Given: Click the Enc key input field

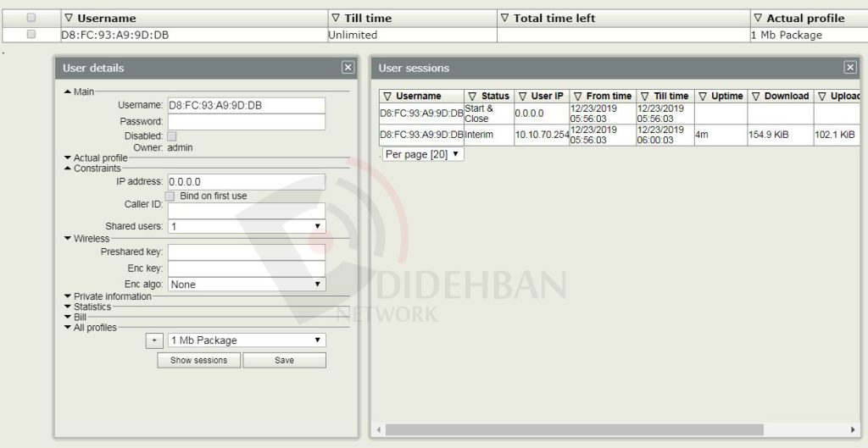Looking at the screenshot, I should (x=247, y=268).
